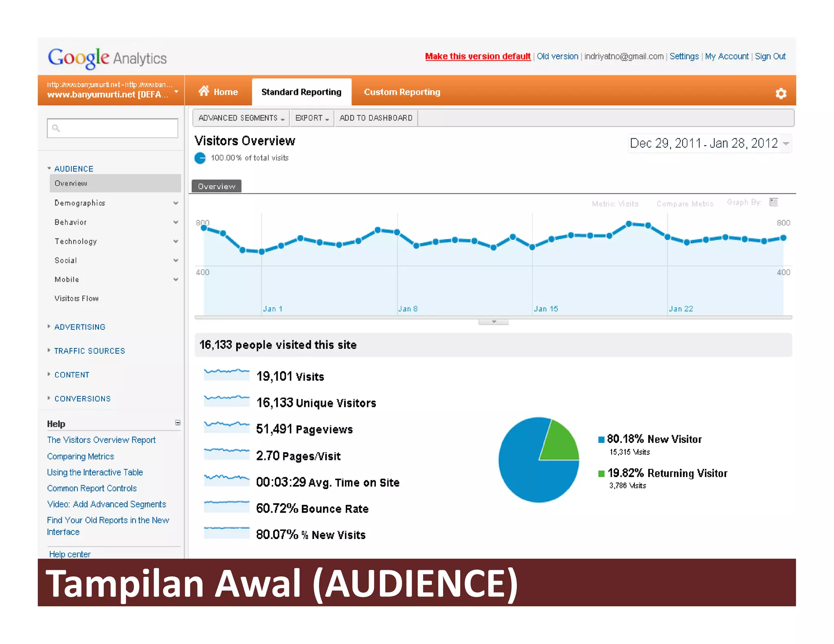Select Overview in the Audience menu

(115, 183)
